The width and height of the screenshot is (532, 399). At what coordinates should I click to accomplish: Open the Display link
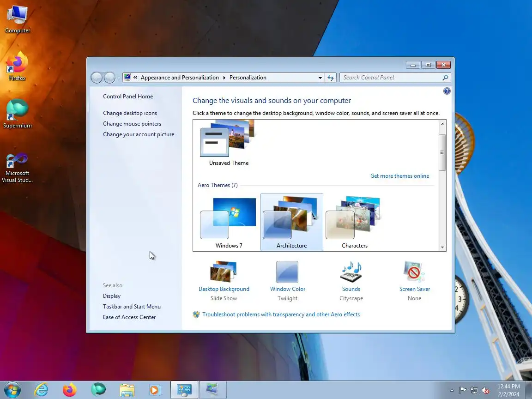coord(112,296)
